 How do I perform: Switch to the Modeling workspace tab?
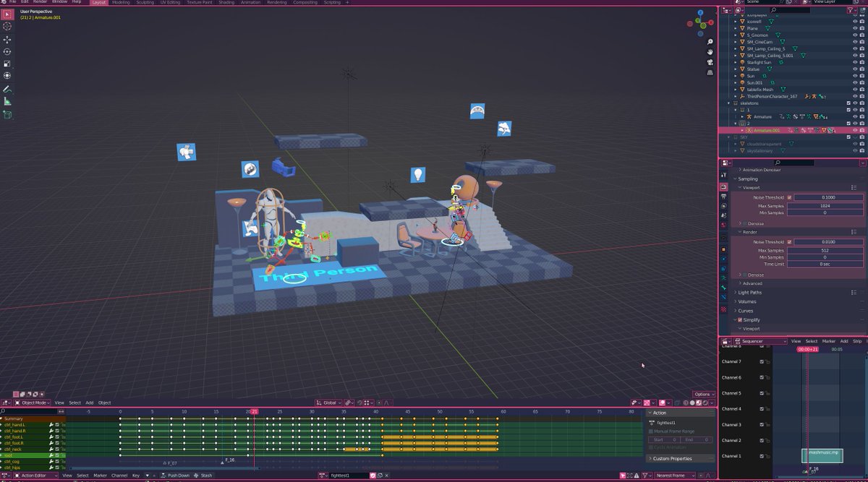point(121,3)
